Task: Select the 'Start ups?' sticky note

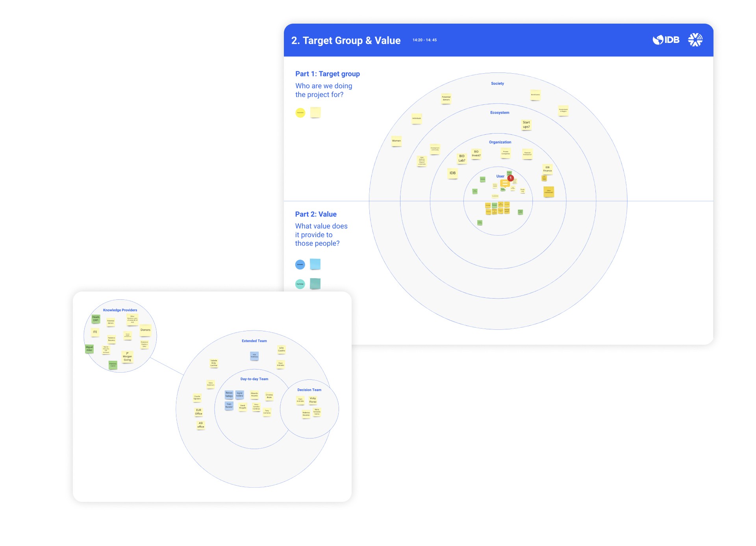Action: [x=526, y=124]
